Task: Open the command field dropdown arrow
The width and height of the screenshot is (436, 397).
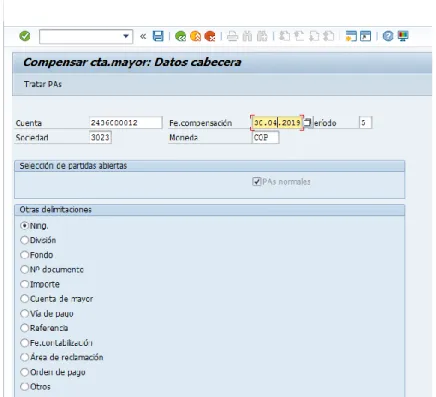Action: tap(126, 36)
